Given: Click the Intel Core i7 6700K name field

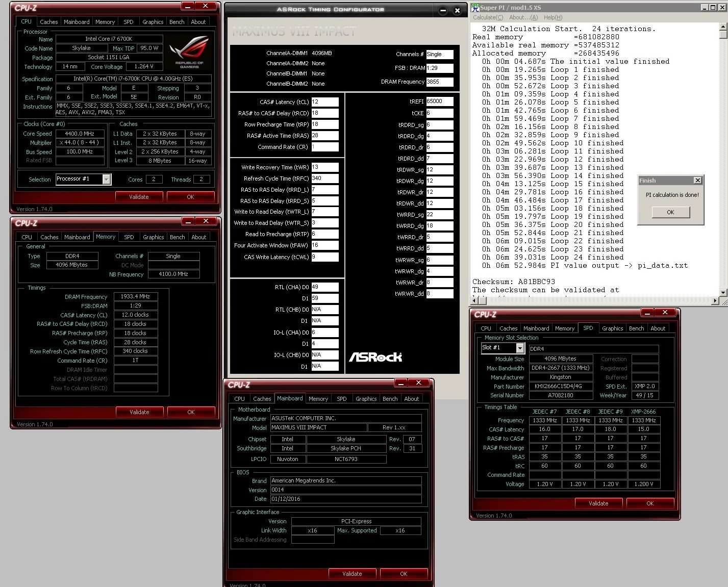Looking at the screenshot, I should coord(109,39).
